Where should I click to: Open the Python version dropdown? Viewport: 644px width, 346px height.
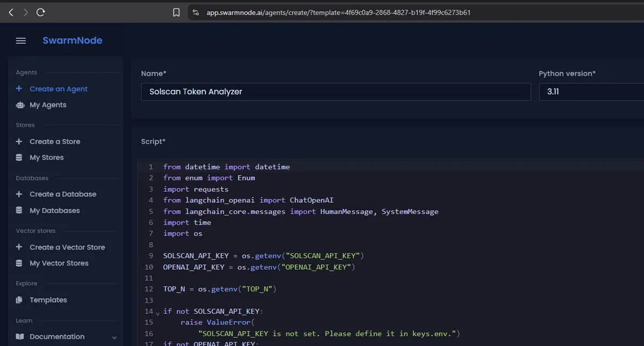pos(591,92)
